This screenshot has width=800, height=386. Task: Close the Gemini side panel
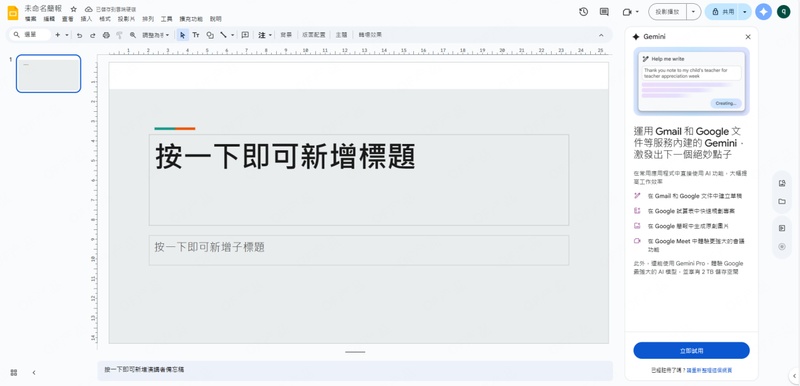pos(748,37)
